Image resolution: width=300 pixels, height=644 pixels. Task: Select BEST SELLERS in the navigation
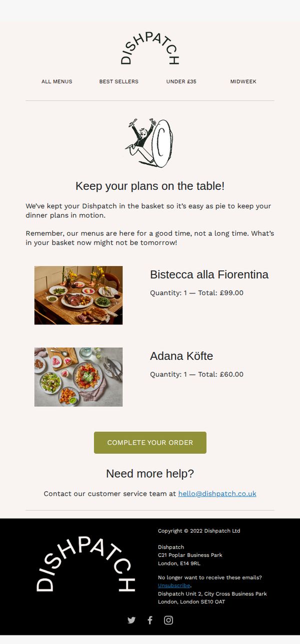[x=119, y=81]
